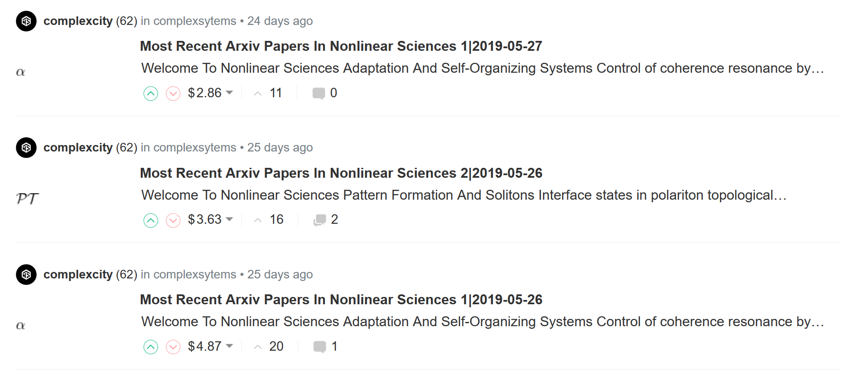This screenshot has width=868, height=380.
Task: Expand the $4.87 payout details dropdown
Action: click(x=229, y=346)
